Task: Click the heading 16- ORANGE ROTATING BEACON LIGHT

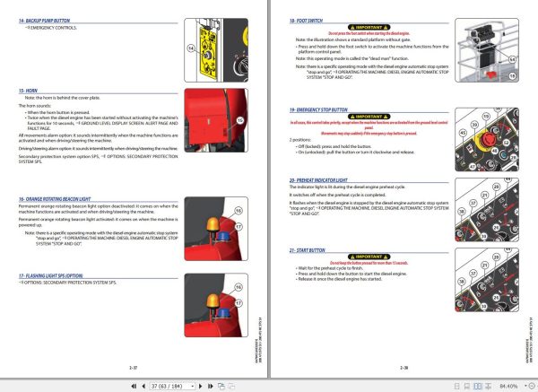Action: coord(55,199)
